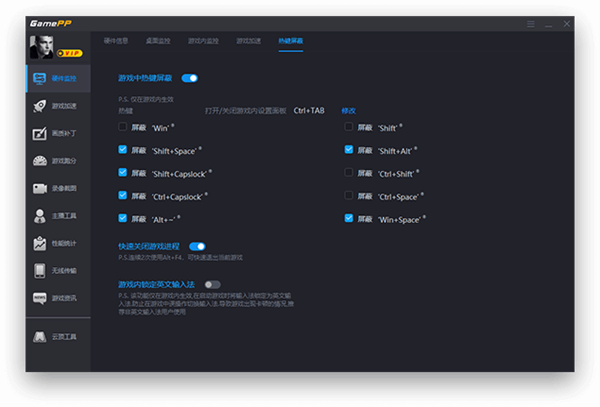
Task: Click the 修改 link beside Ctrl+TAB
Action: (x=348, y=110)
